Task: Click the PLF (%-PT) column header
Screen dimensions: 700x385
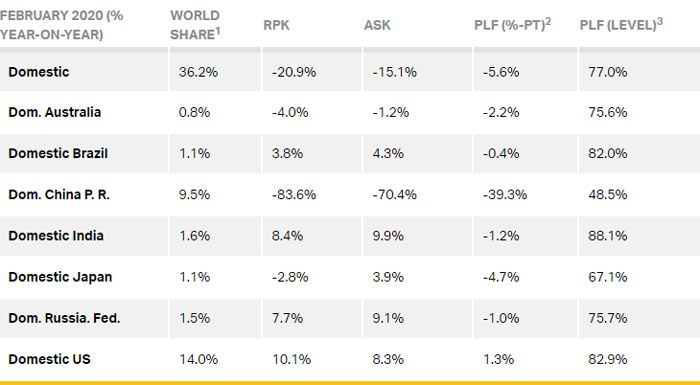Action: coord(512,24)
